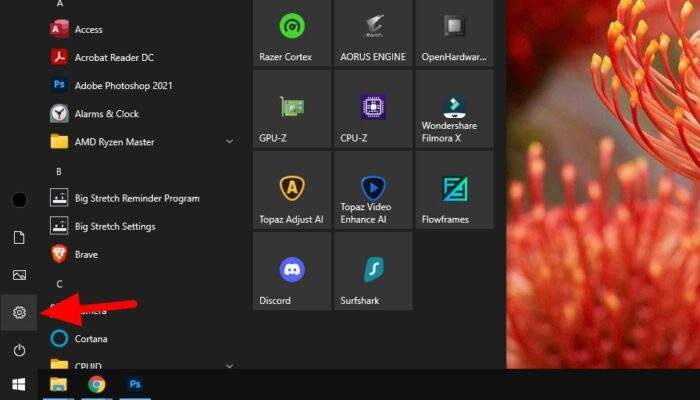Open the Topaz Adjust AI tile
Image resolution: width=700 pixels, height=400 pixels.
[292, 190]
